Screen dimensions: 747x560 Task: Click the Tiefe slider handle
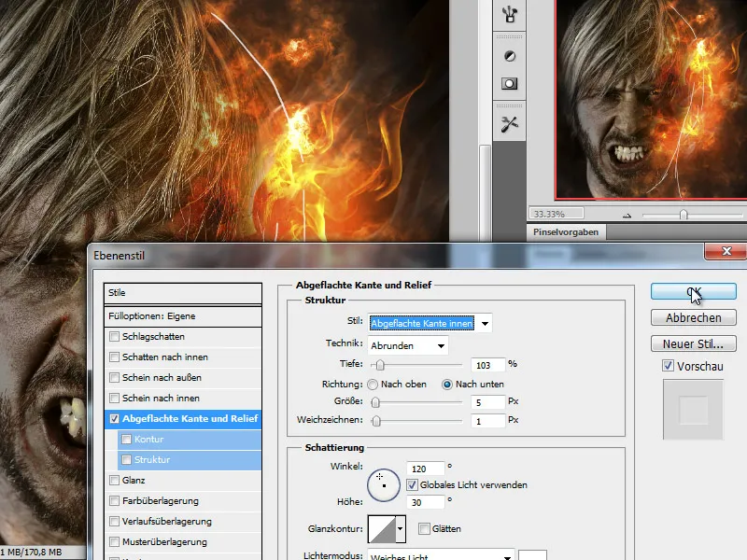pyautogui.click(x=380, y=365)
